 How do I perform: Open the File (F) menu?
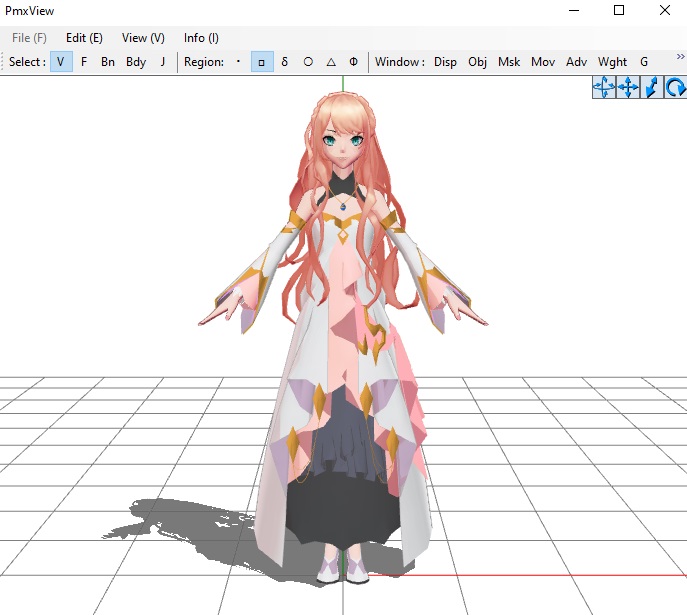(x=29, y=38)
